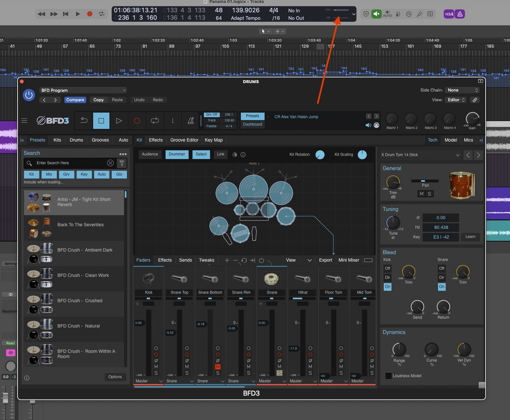Open the Side Chain None dropdown

click(x=463, y=90)
